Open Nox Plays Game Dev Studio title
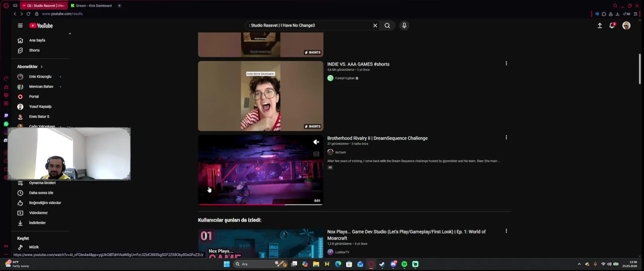The height and width of the screenshot is (271, 644). click(x=406, y=235)
